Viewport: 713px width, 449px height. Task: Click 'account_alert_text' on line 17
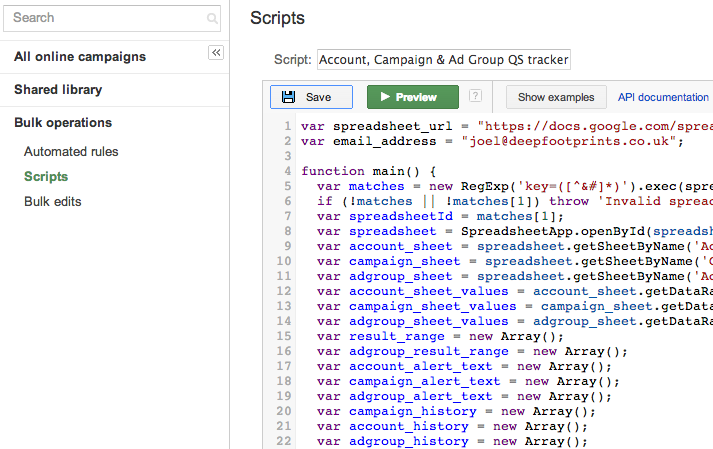point(421,366)
